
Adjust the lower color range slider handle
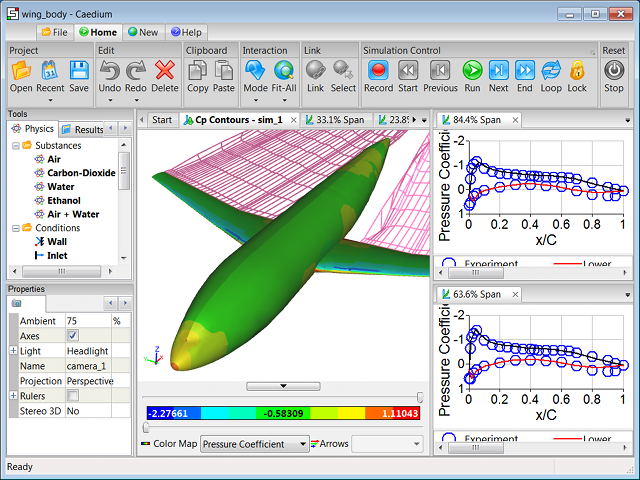146,427
